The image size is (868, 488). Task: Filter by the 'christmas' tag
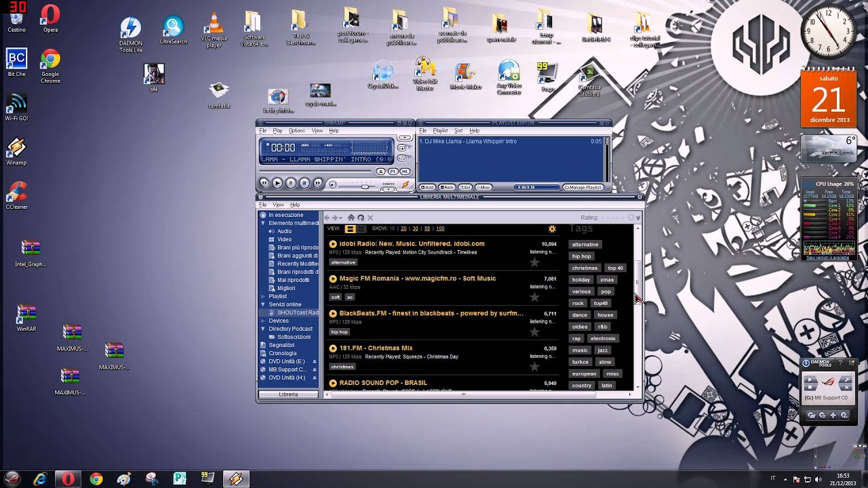[585, 268]
